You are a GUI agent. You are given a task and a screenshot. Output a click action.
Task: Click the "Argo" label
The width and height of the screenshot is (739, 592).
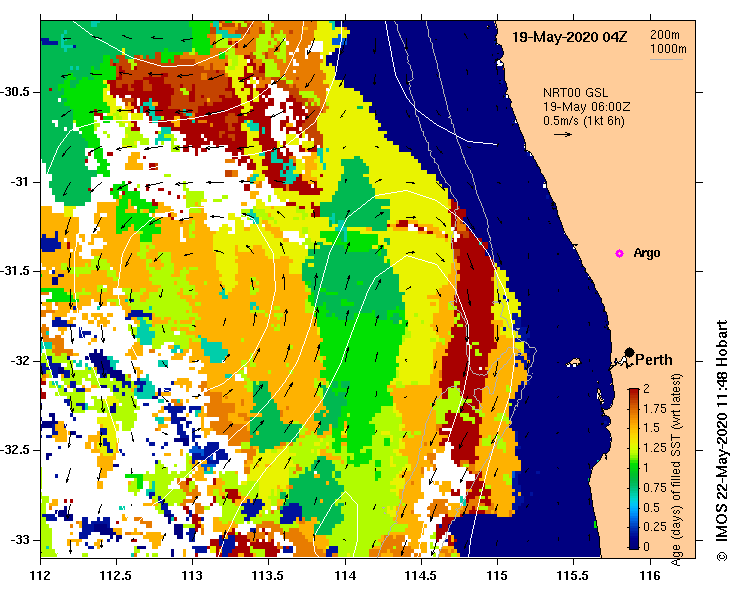point(647,253)
